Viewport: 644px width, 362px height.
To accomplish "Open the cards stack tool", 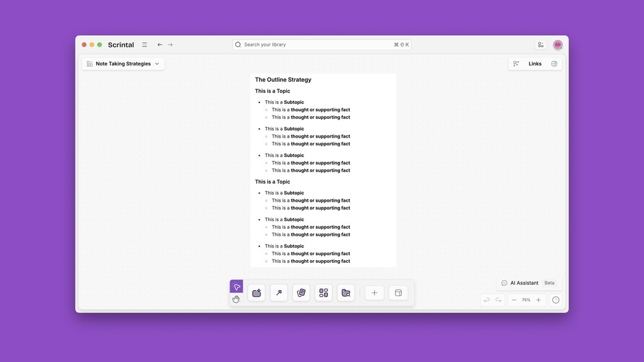I will [301, 292].
